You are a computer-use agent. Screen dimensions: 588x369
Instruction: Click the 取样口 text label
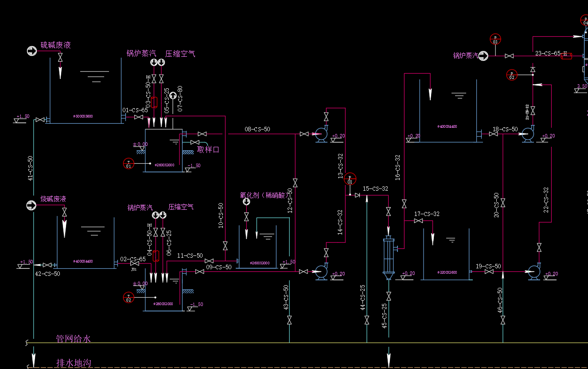[x=208, y=149]
